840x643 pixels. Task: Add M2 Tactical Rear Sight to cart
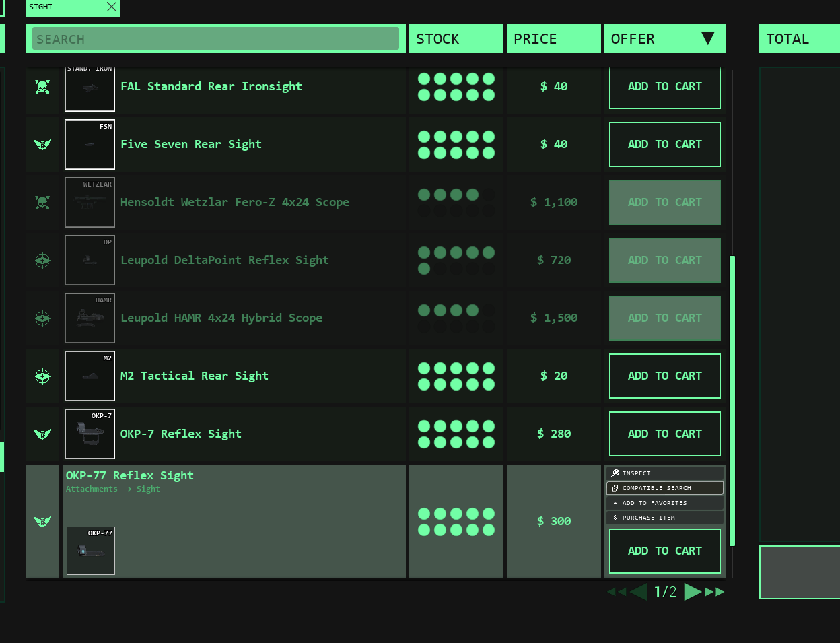click(665, 376)
